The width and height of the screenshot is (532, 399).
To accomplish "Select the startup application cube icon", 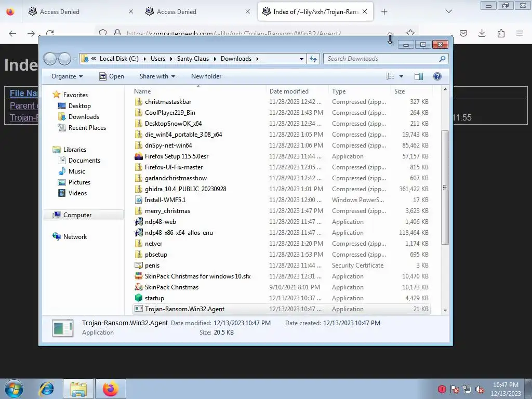I will (x=138, y=298).
